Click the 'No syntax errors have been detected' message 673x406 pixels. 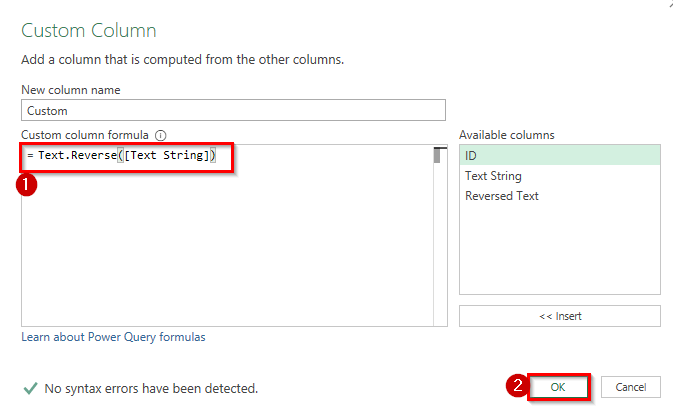(151, 388)
